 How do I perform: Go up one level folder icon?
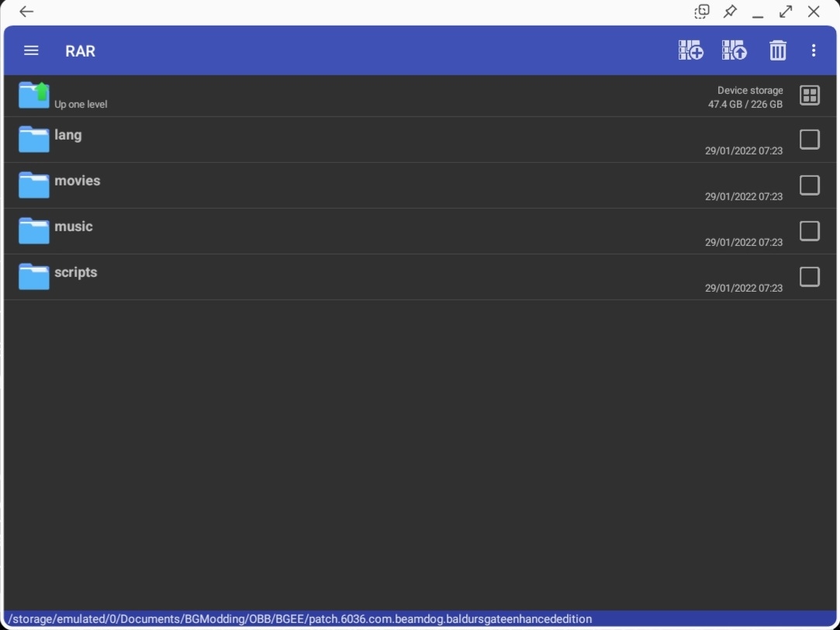click(34, 95)
